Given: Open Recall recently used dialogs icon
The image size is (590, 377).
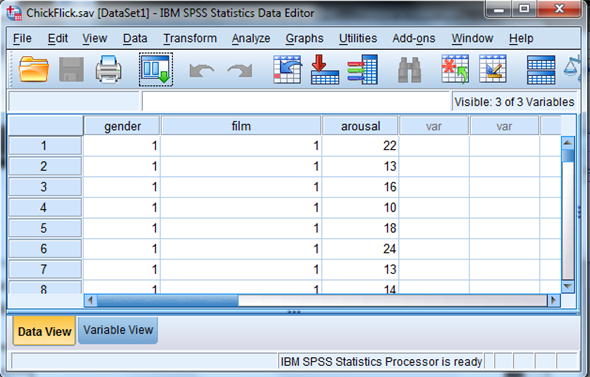Looking at the screenshot, I should (156, 69).
